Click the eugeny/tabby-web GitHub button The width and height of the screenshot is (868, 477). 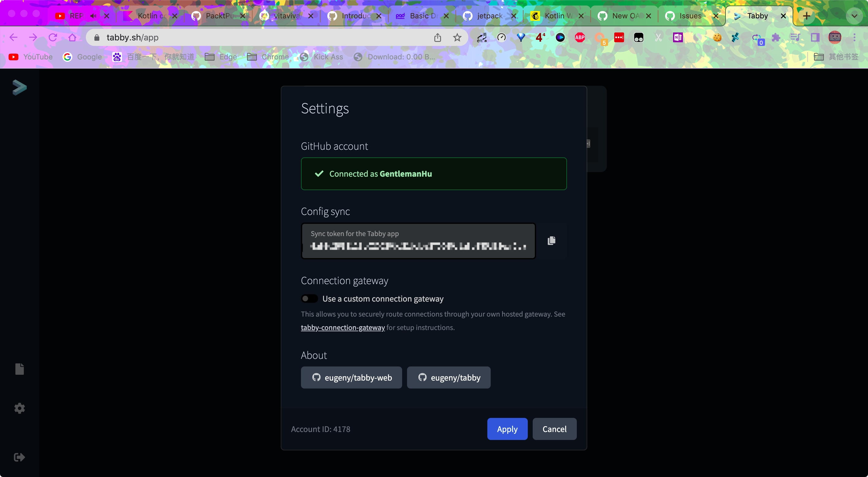click(351, 377)
